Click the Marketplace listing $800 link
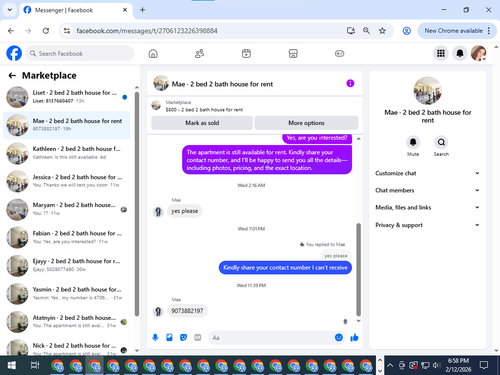 point(204,110)
